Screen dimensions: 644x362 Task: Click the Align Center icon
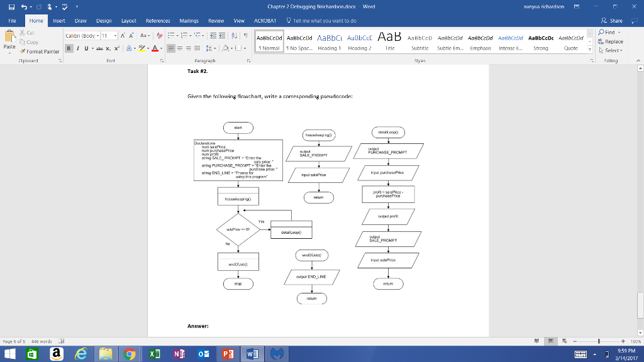pos(179,48)
